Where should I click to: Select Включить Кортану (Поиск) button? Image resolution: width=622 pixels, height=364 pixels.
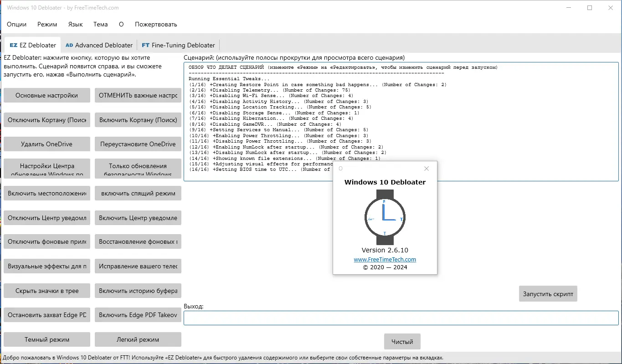[x=138, y=120]
